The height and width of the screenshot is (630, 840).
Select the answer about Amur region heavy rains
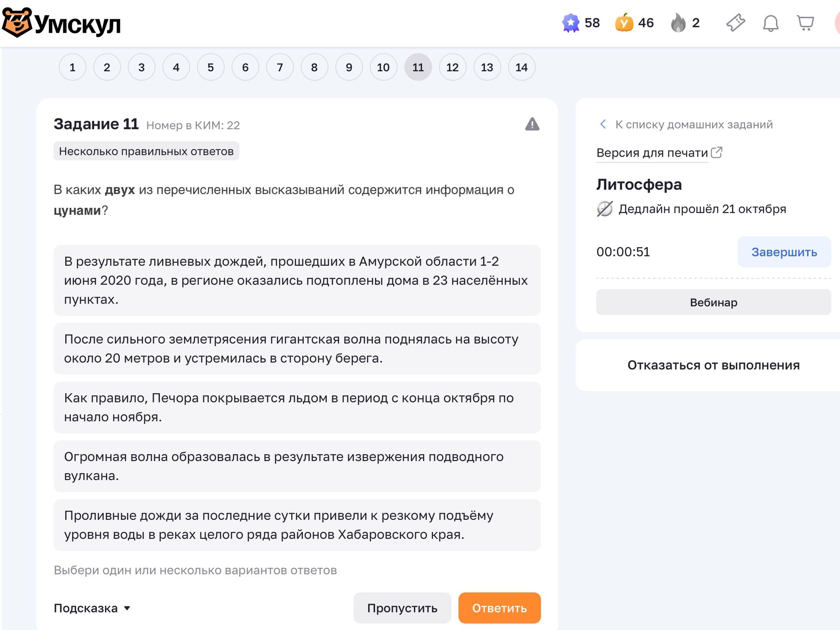pos(297,280)
